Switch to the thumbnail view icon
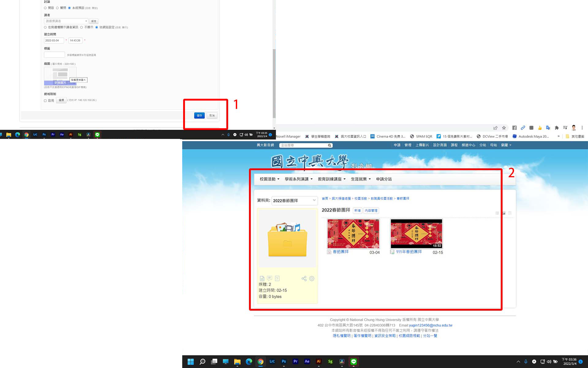 (x=503, y=213)
